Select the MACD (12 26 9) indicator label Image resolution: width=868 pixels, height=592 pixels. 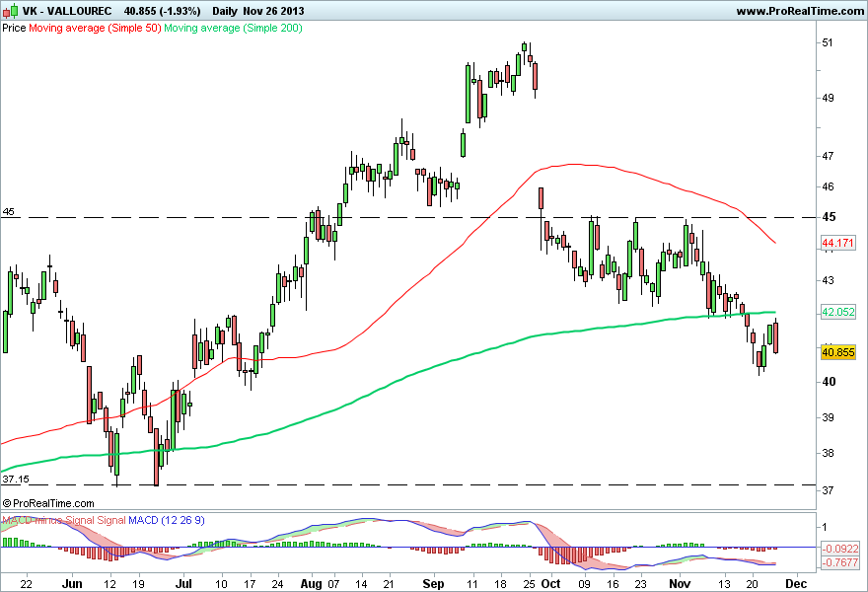(166, 520)
